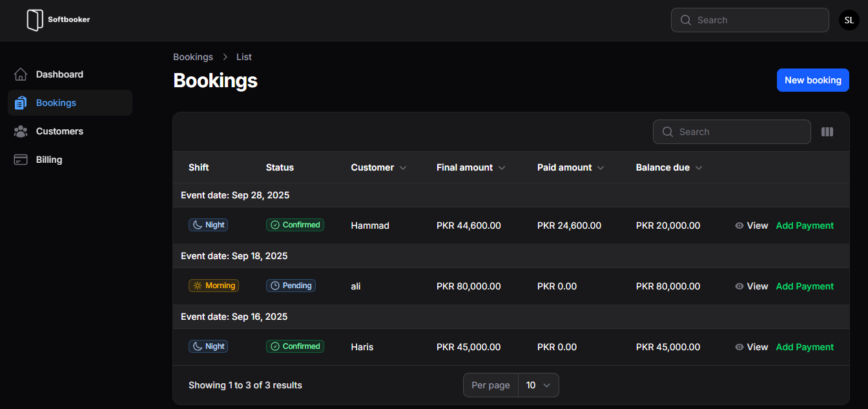This screenshot has height=409, width=868.
Task: Click inside the top Search field
Action: [x=749, y=20]
